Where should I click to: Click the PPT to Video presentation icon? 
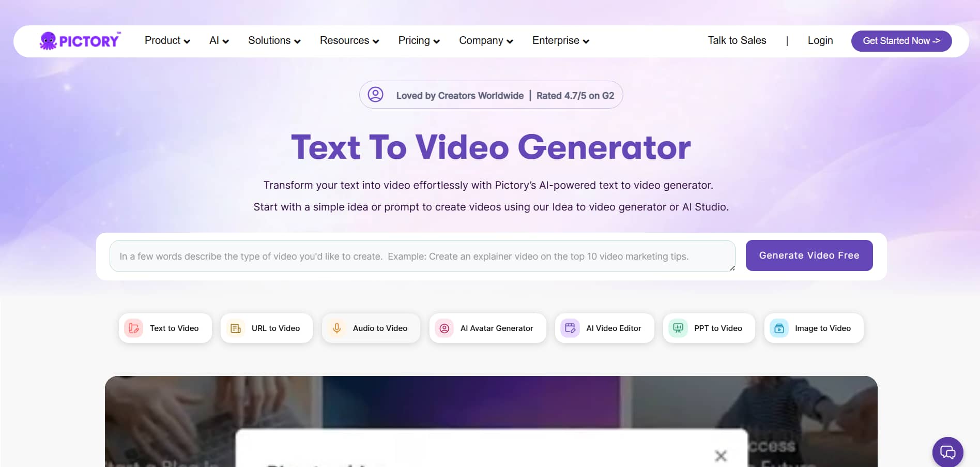tap(678, 328)
